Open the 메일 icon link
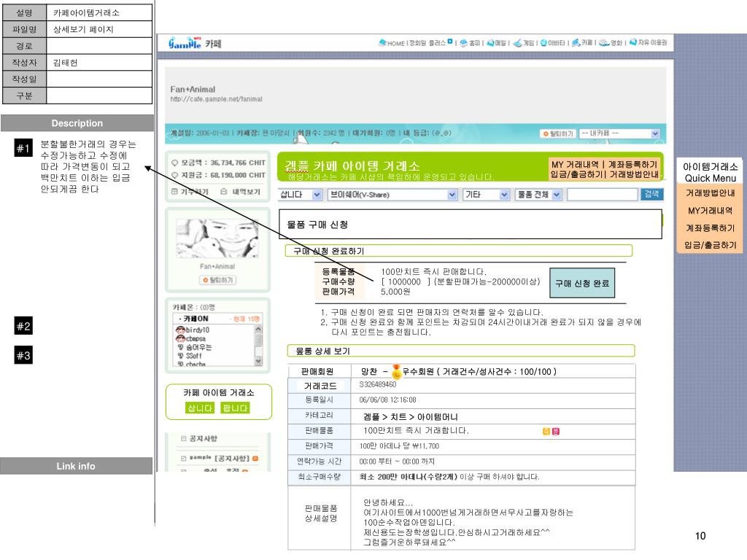This screenshot has height=560, width=747. pos(496,43)
